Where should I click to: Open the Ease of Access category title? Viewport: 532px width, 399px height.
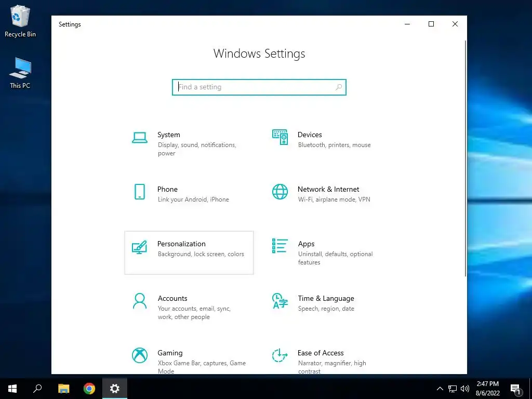[320, 353]
